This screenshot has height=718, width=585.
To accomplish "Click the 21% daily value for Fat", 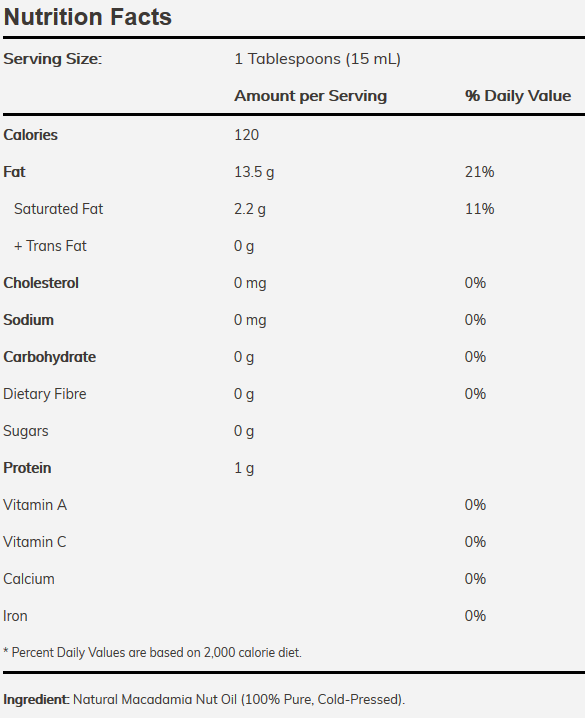I will [479, 172].
